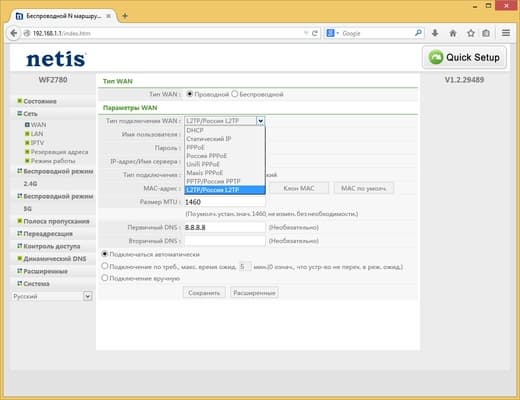Screen dimensions: 520x400
Task: Click the Расширенные button below form
Action: pos(254,293)
